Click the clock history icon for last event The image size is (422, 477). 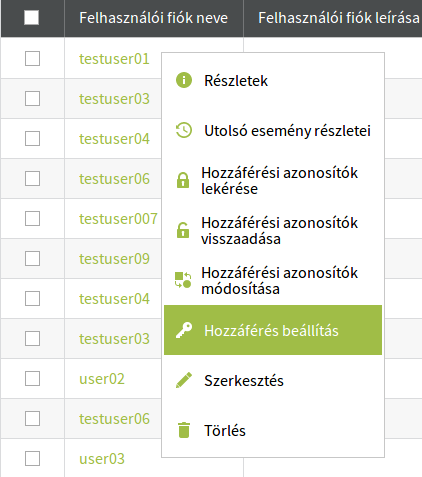(184, 130)
